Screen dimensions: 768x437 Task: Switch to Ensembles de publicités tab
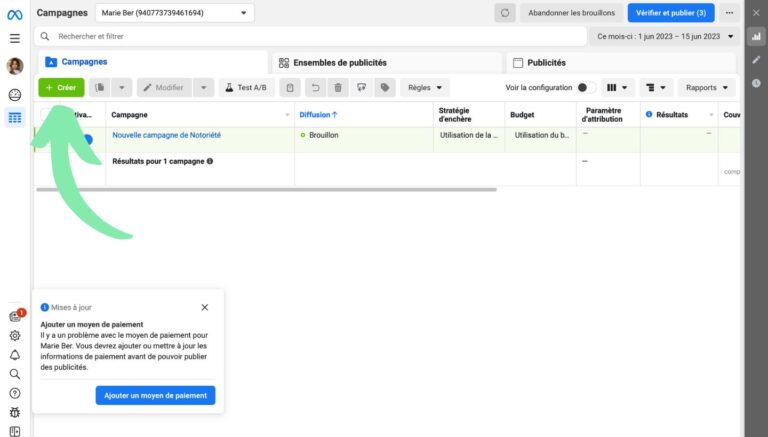[387, 63]
